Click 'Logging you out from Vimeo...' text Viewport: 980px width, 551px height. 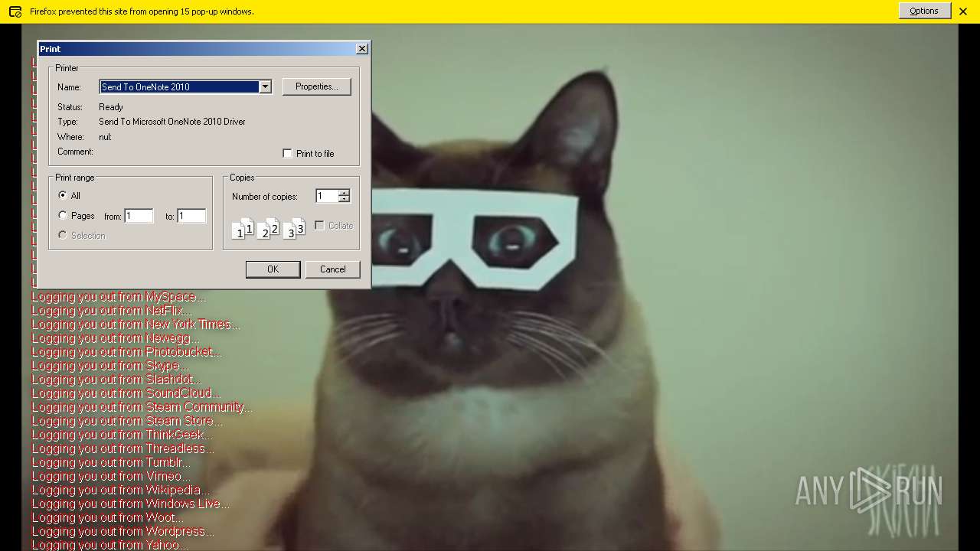coord(111,476)
